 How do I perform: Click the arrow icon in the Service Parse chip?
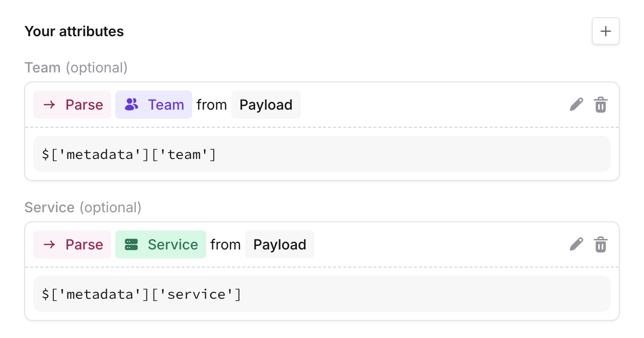[x=49, y=244]
